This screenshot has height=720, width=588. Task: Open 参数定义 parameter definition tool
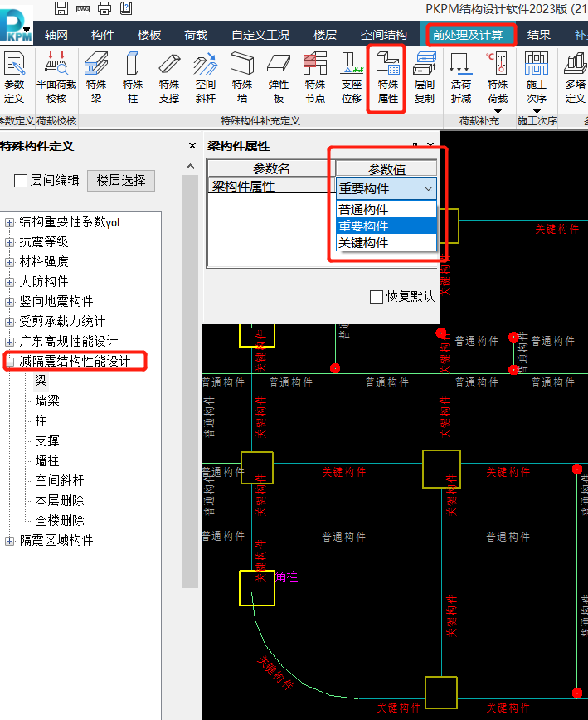click(x=14, y=78)
